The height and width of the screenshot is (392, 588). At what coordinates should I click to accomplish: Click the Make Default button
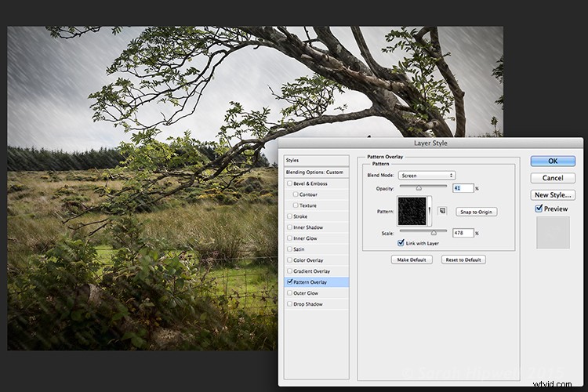point(412,260)
